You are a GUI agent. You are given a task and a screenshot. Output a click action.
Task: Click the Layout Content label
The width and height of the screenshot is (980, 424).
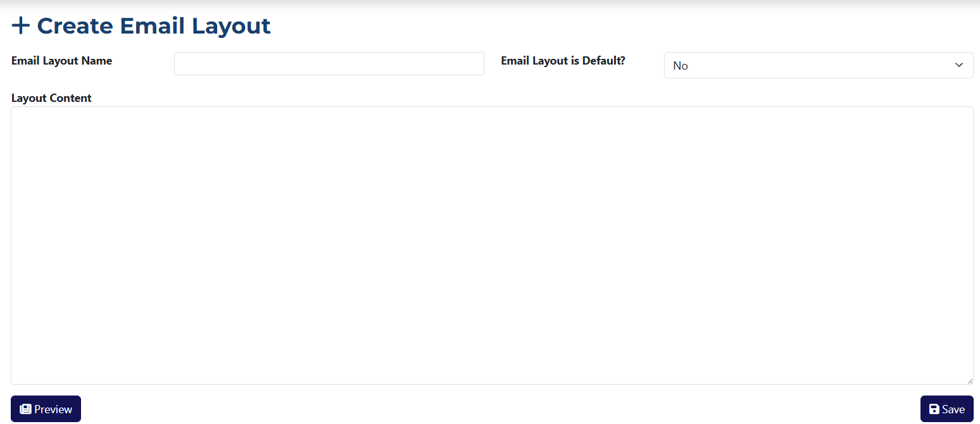click(x=51, y=97)
